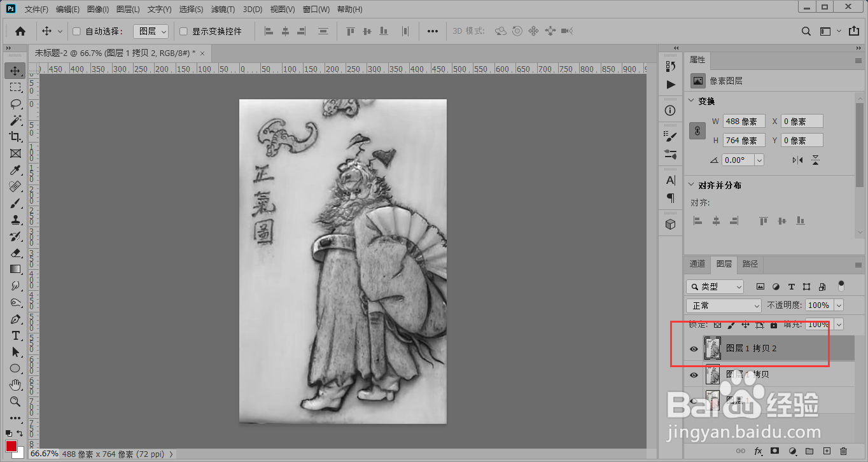Open the 类型 layer filter dropdown
Viewport: 868px width, 462px height.
click(715, 287)
